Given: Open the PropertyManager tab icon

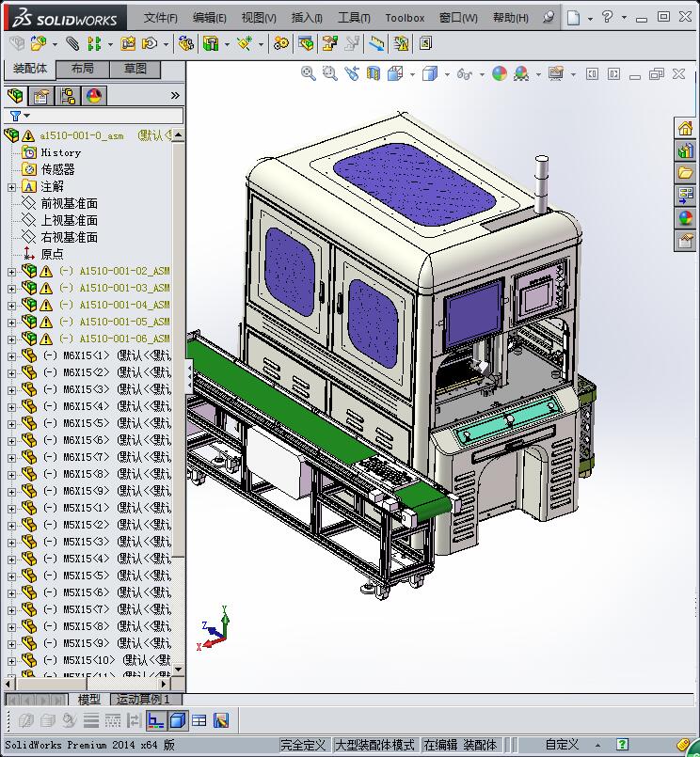Looking at the screenshot, I should (40, 96).
